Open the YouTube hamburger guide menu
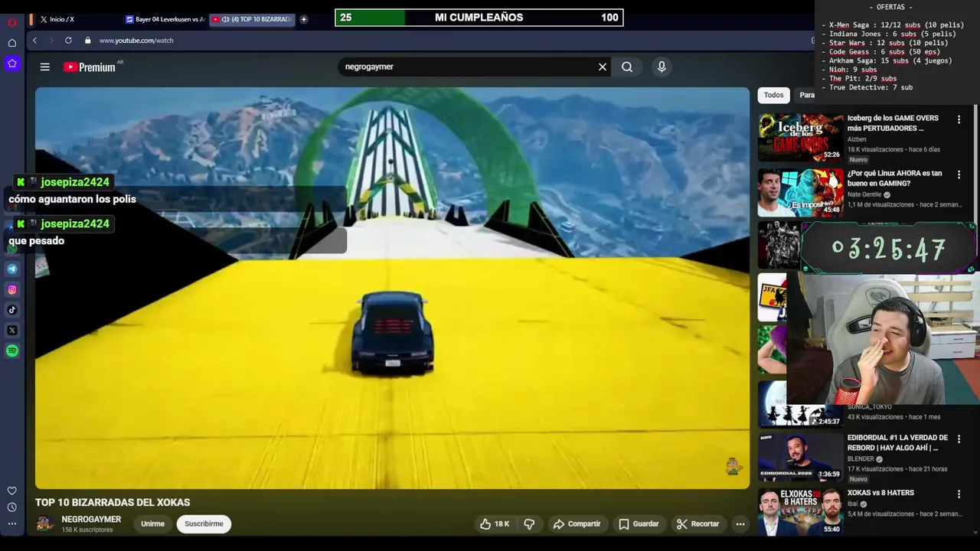Screen dimensions: 980x551 coord(45,67)
